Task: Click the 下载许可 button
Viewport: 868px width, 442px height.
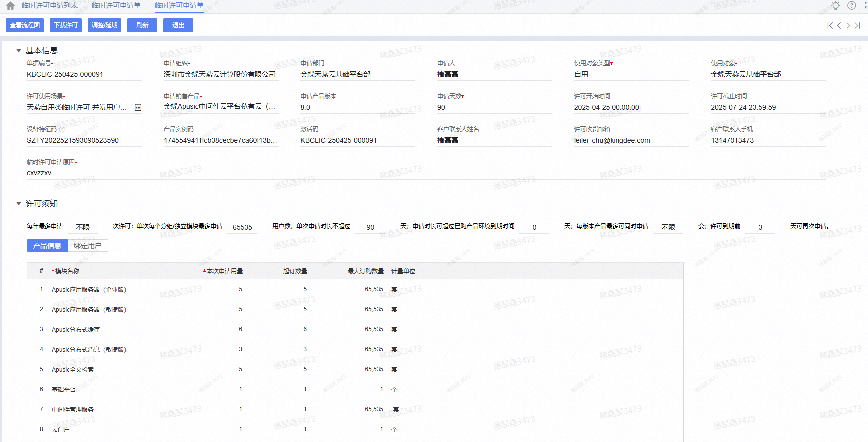Action: pos(66,25)
